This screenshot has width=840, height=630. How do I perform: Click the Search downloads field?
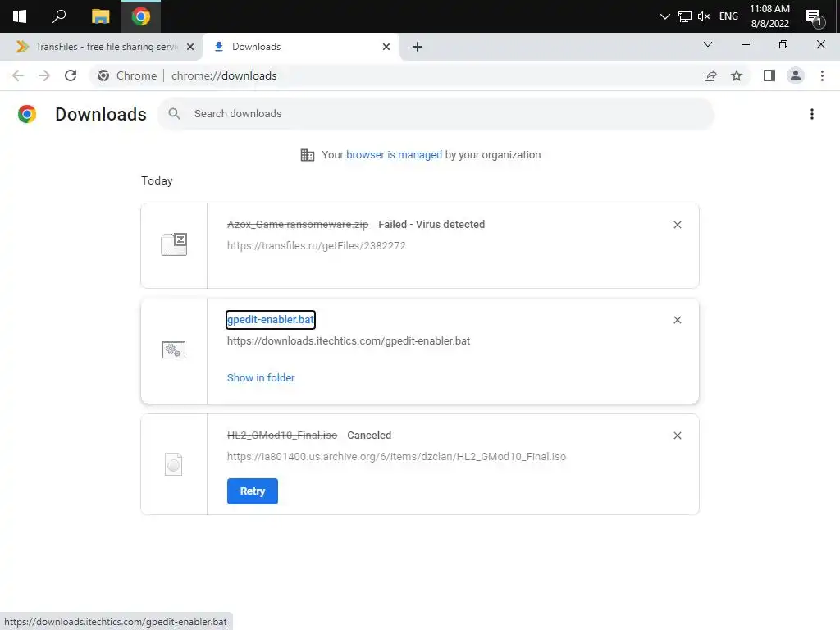click(x=436, y=113)
